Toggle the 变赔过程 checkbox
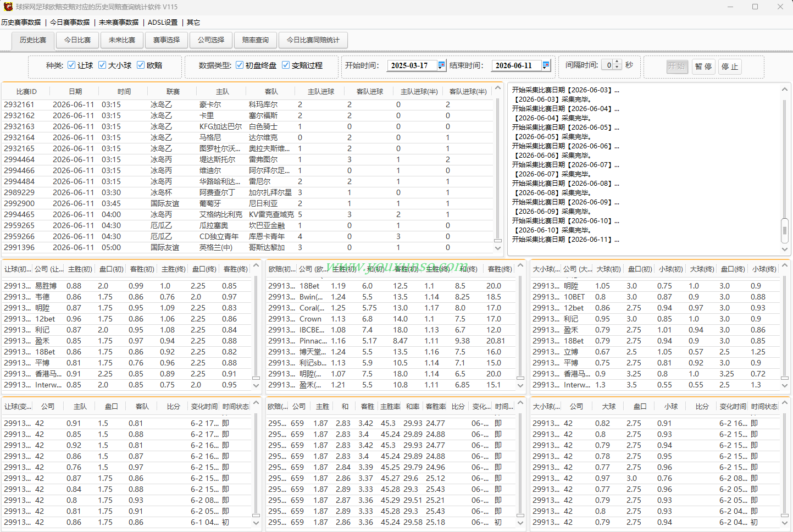793x532 pixels. pos(286,65)
